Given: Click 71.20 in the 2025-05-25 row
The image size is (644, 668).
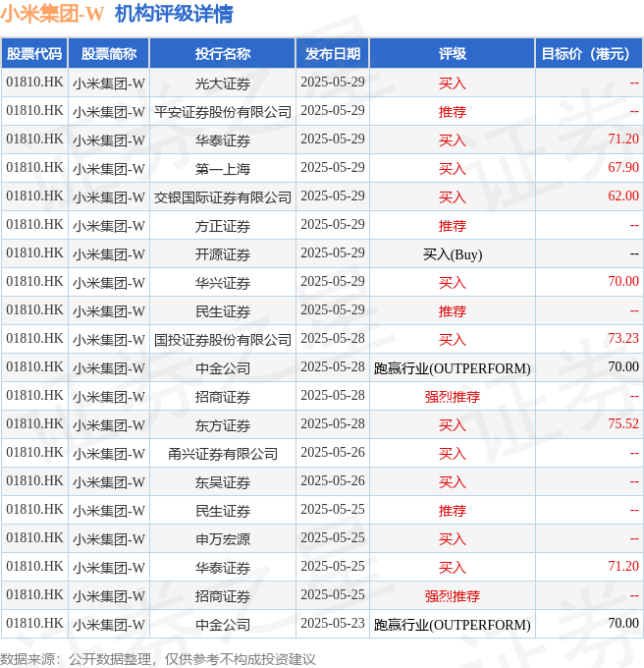Looking at the screenshot, I should tap(623, 566).
